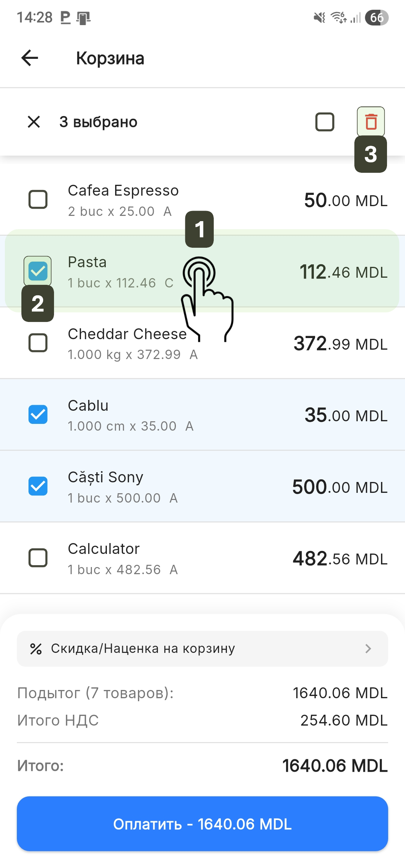Tap the Cheddar Cheese price 372.99 MDL
The image size is (405, 868).
click(x=340, y=344)
